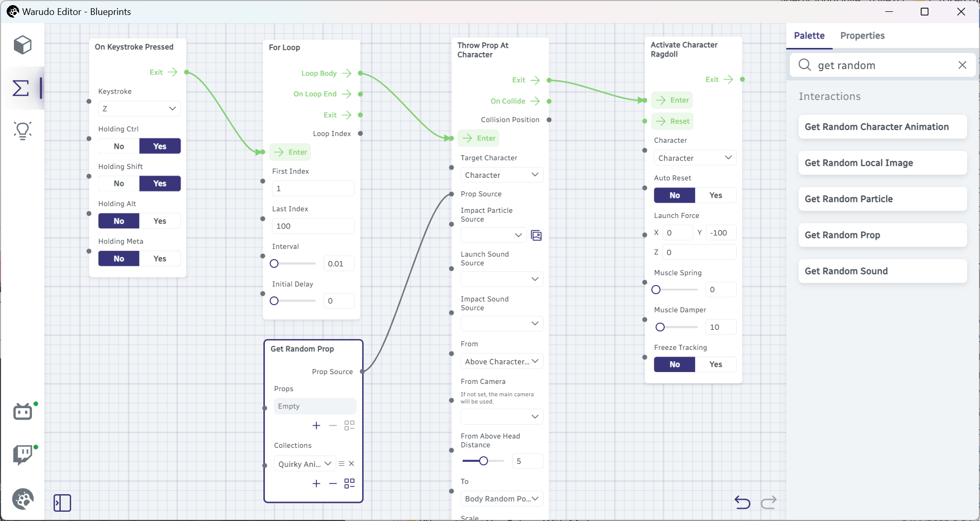The image size is (980, 521).
Task: Select Get Random Sound node
Action: point(883,271)
